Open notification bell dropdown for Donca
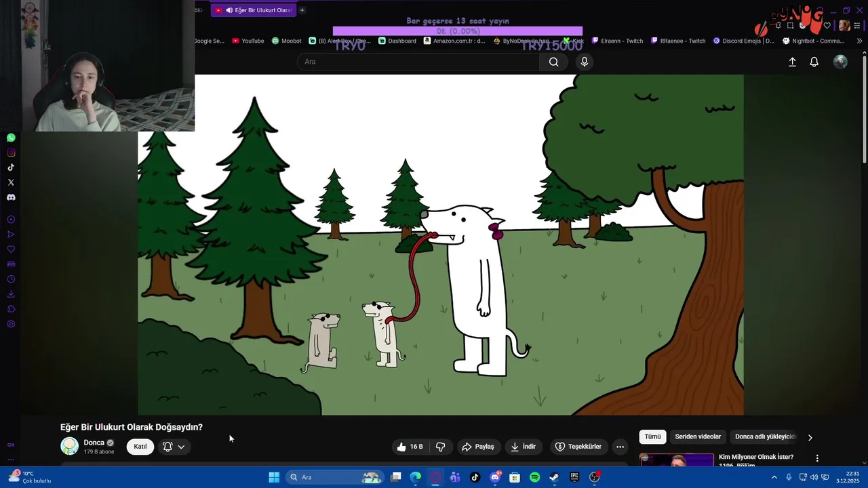868x488 pixels. pyautogui.click(x=174, y=447)
